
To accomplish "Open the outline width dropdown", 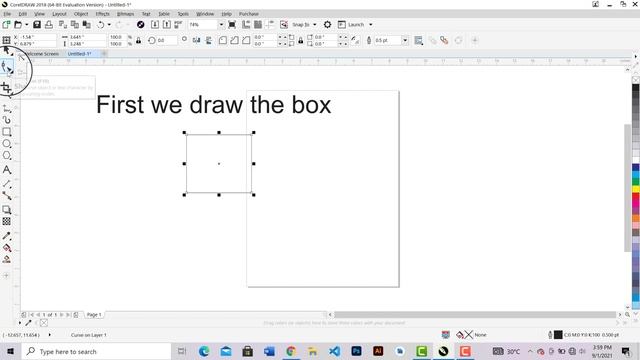I will pyautogui.click(x=405, y=40).
